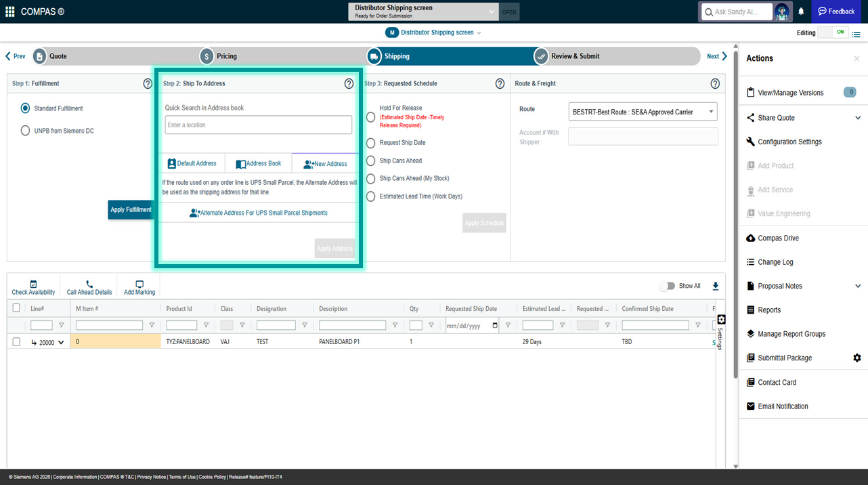Screen dimensions: 868x485
Task: Select UNPB from Siemens DC radio option
Action: coord(26,131)
